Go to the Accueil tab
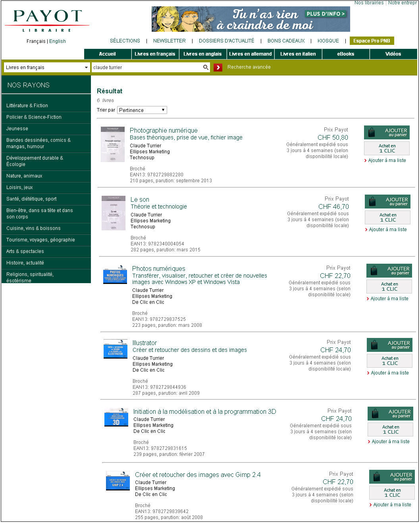Image resolution: width=420 pixels, height=523 pixels. (108, 54)
